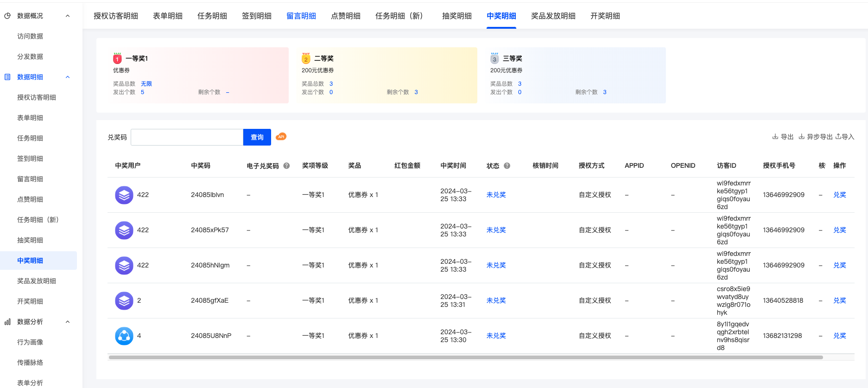Screen dimensions: 868x388
Task: Click the orange API cloud icon
Action: 281,137
